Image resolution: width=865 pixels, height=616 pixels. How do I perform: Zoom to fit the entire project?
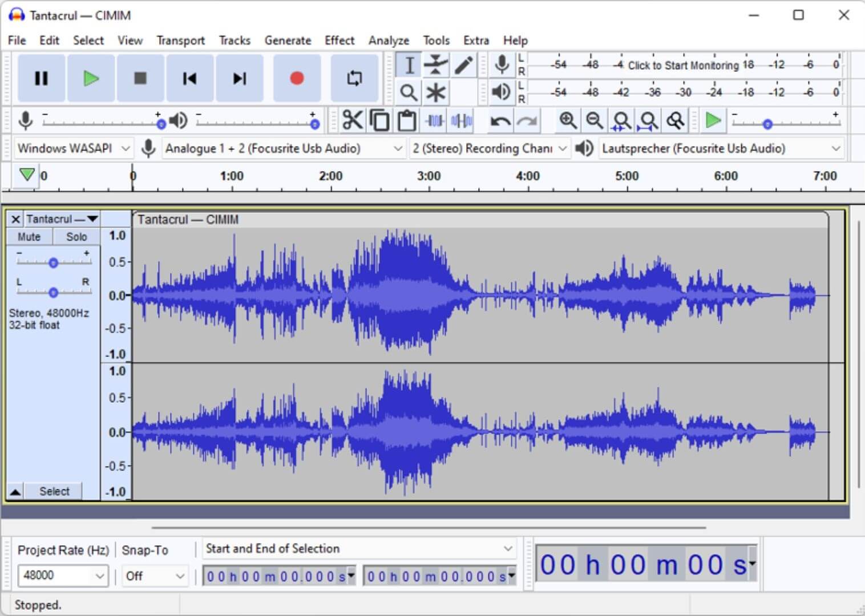pos(649,120)
